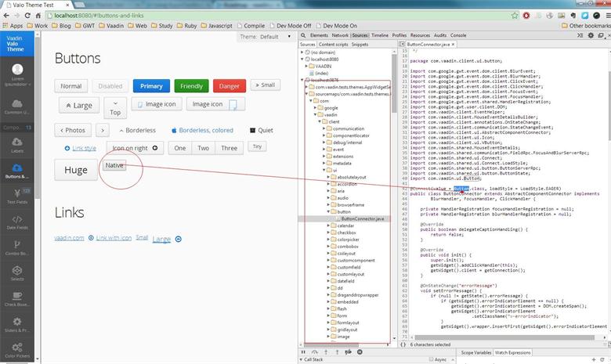Follow the vaadin.com link
This screenshot has width=611, height=364.
point(69,238)
